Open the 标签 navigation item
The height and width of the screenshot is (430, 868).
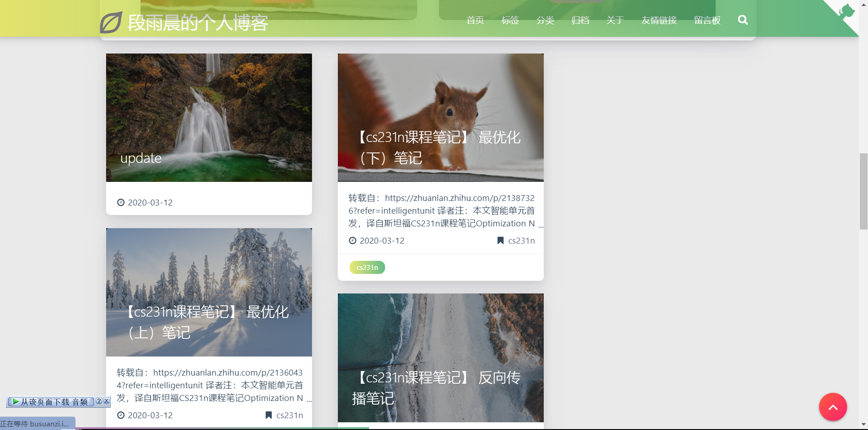click(510, 20)
